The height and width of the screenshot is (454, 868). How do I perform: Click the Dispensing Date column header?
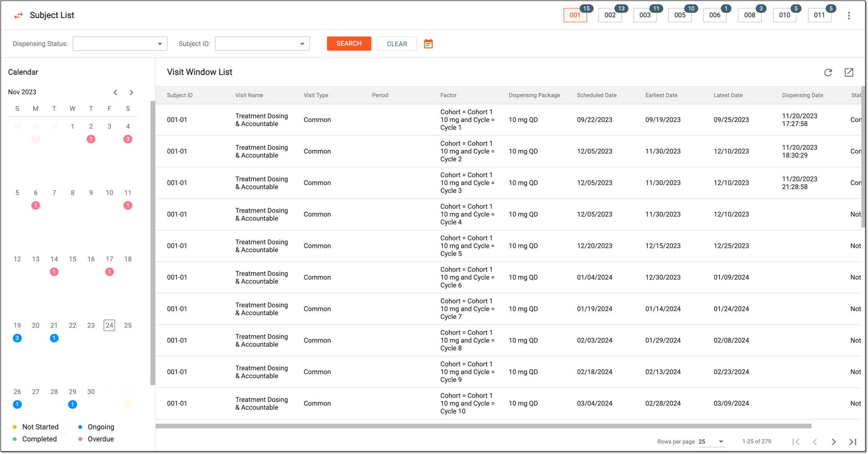click(x=802, y=95)
